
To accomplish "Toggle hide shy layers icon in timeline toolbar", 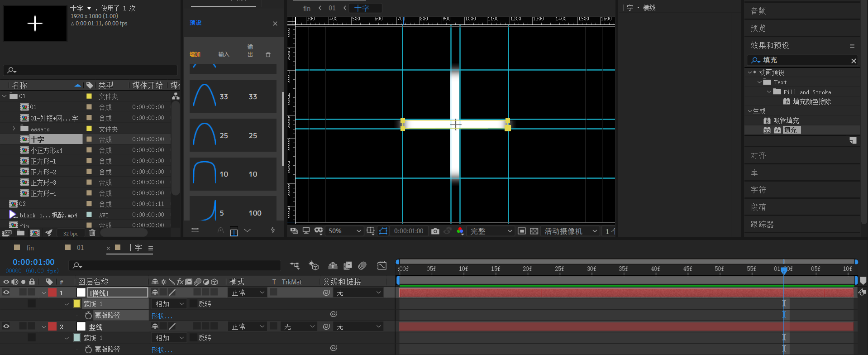I will pyautogui.click(x=333, y=266).
